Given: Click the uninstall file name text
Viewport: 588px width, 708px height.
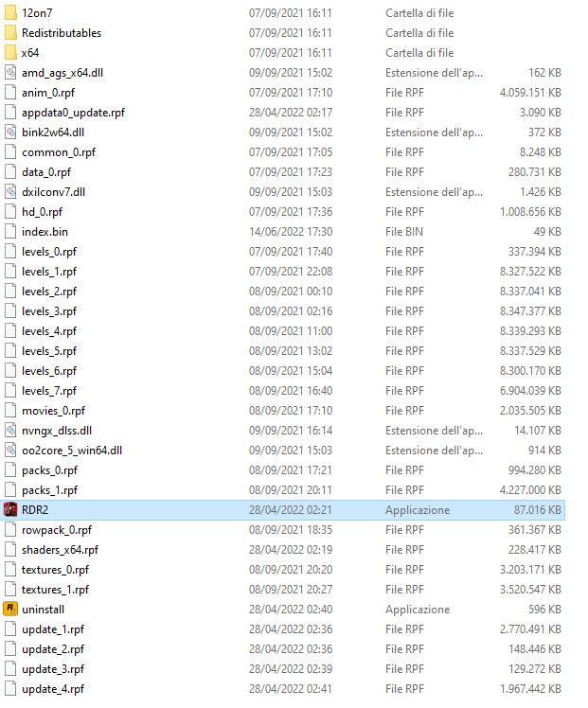Looking at the screenshot, I should click(43, 609).
